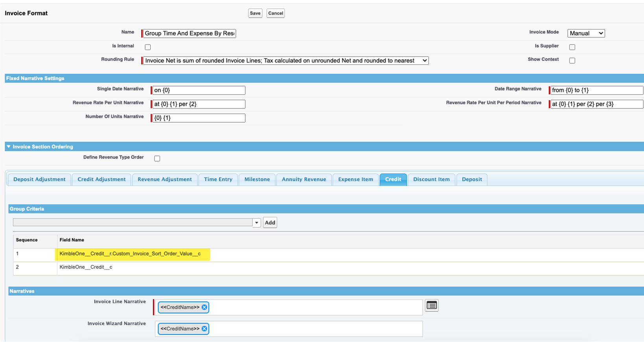644x342 pixels.
Task: Select the Time Entry tab
Action: 218,179
